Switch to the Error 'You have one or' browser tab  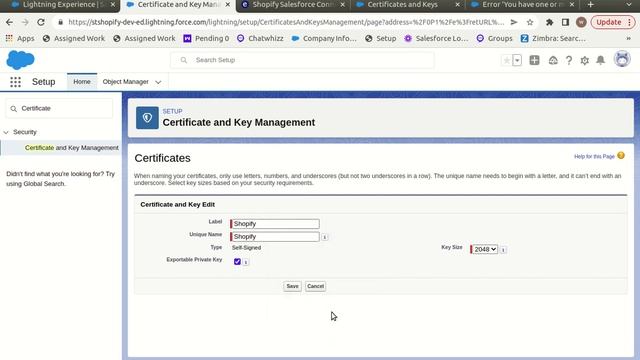click(x=522, y=4)
